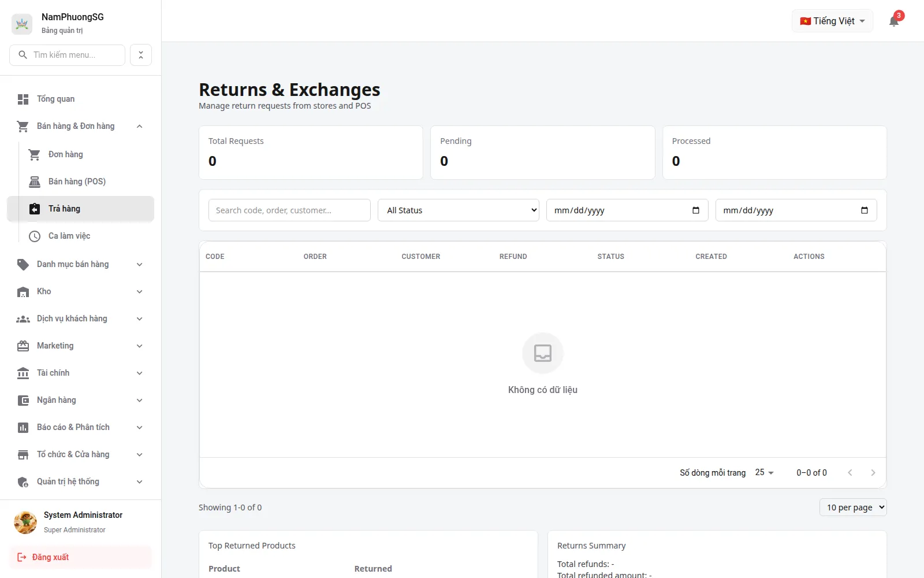The height and width of the screenshot is (578, 924).
Task: Open the 10 per page selector
Action: coord(853,507)
